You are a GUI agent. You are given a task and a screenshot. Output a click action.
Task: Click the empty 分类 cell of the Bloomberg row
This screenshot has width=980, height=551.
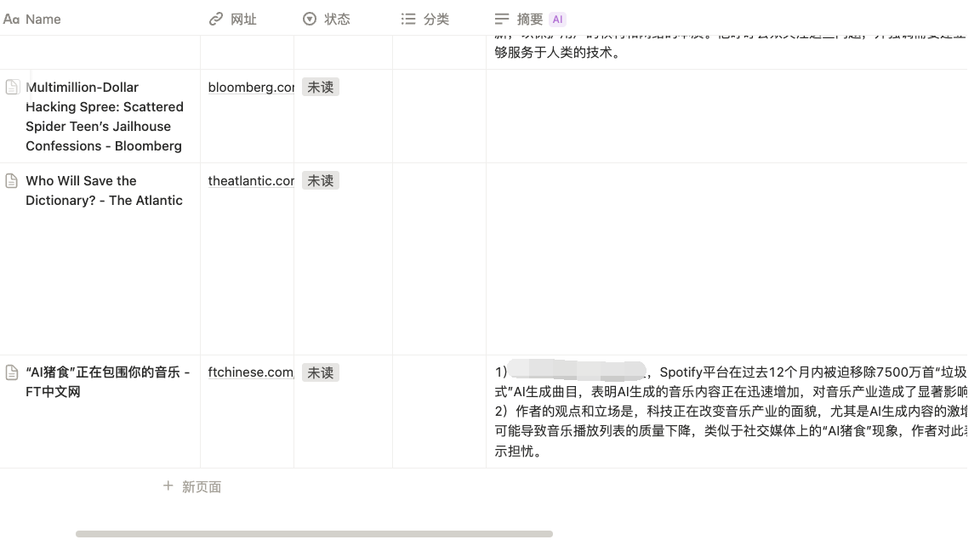[x=439, y=116]
